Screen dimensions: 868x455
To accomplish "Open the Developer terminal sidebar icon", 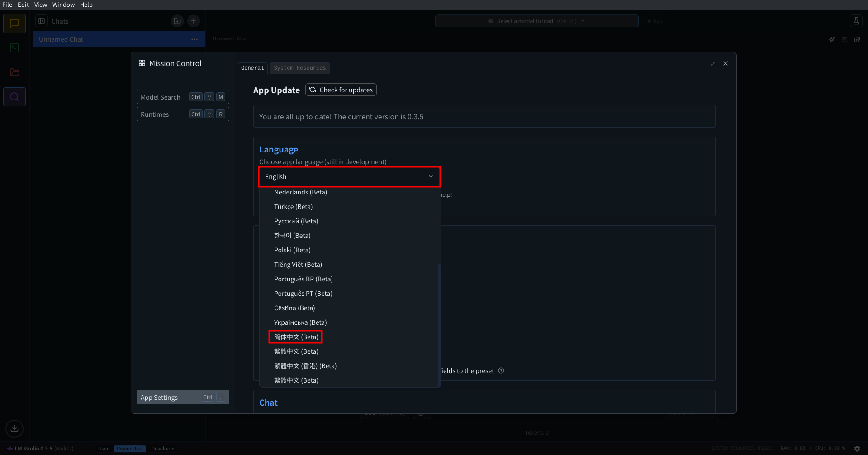I will (14, 48).
